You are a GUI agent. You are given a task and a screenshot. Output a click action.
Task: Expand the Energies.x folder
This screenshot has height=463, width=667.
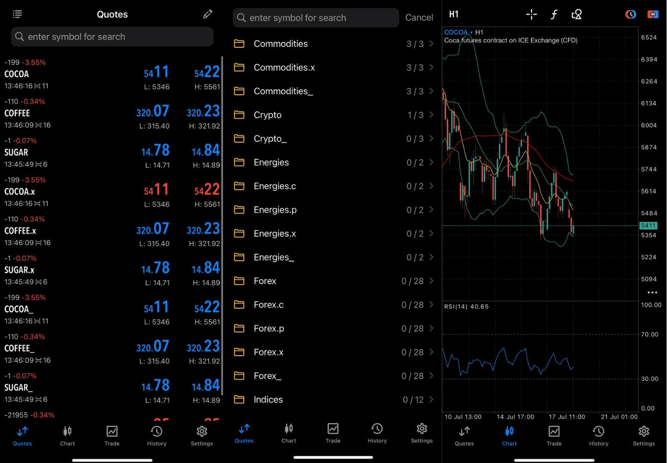pyautogui.click(x=334, y=234)
